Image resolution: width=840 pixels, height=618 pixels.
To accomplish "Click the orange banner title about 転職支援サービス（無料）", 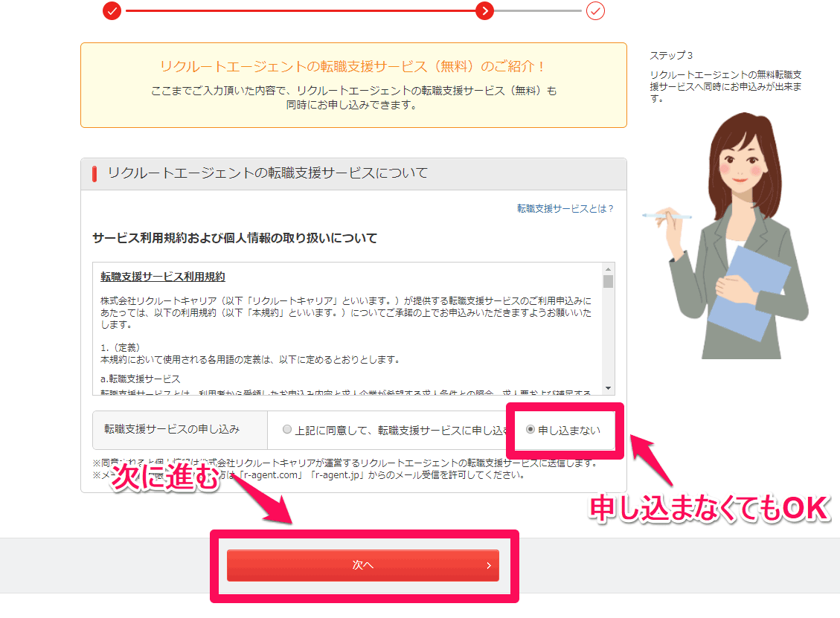I will tap(353, 66).
